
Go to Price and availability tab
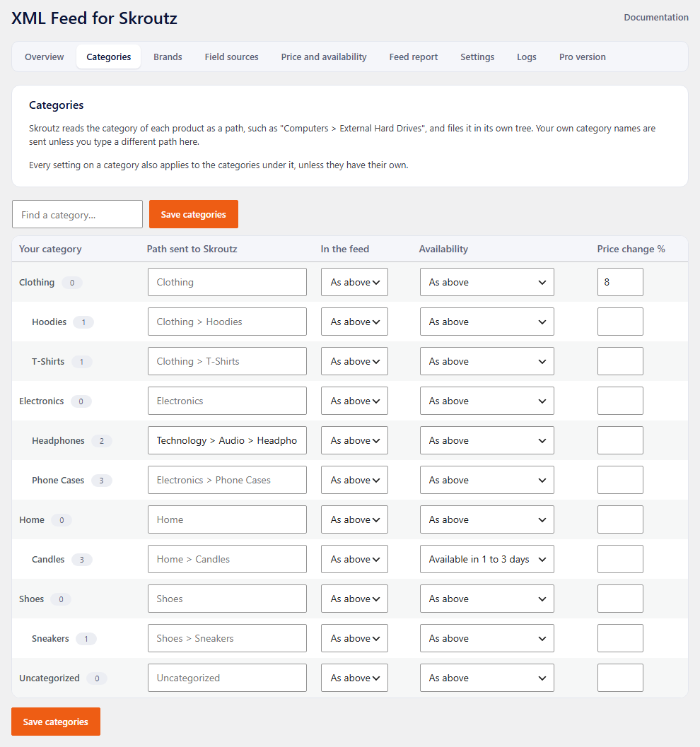pyautogui.click(x=324, y=57)
